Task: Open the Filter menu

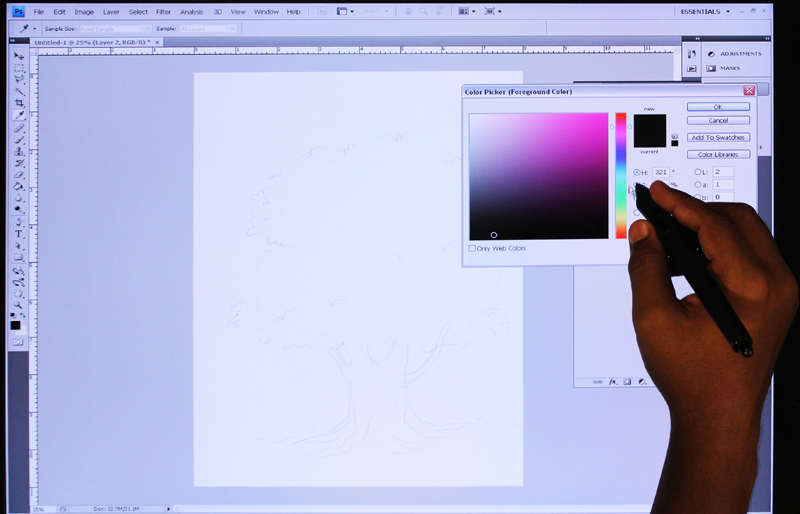Action: point(163,12)
